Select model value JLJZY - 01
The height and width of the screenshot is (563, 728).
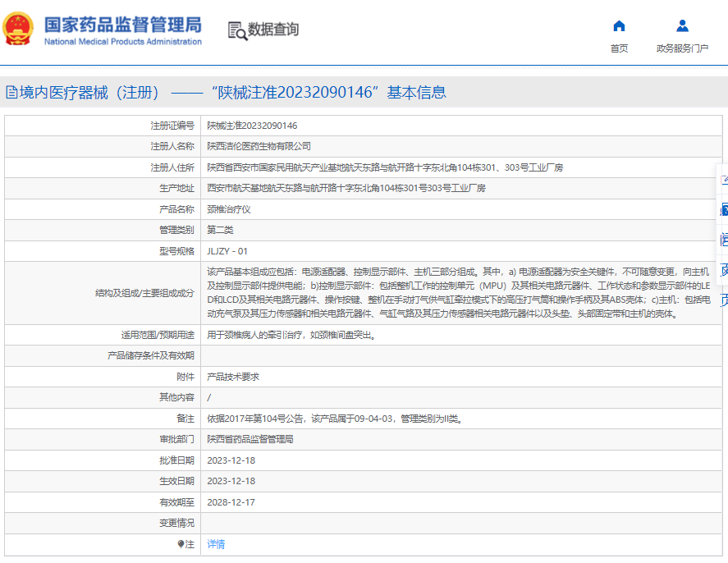227,251
